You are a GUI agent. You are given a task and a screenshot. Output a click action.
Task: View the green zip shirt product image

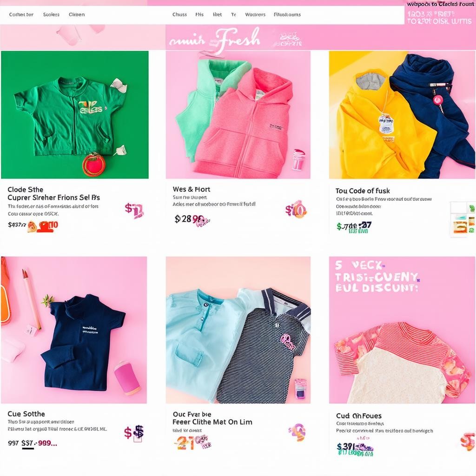pos(75,114)
